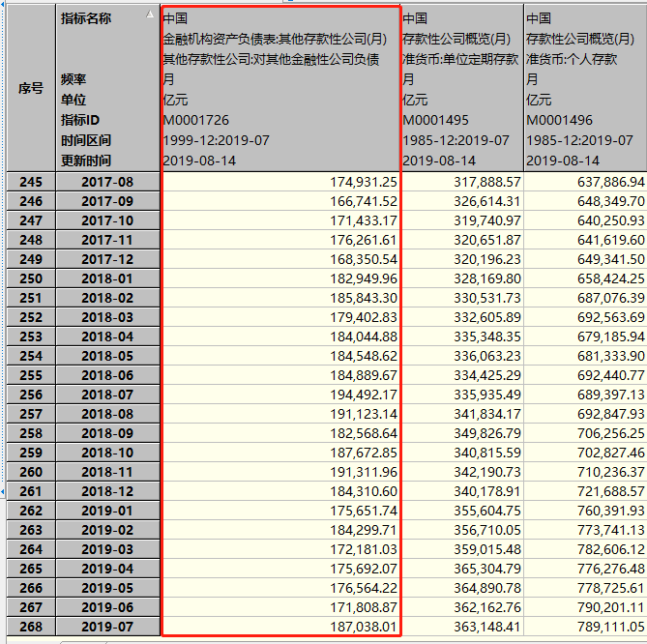Click the value 340,815.59
This screenshot has height=644, width=647.
[x=487, y=453]
